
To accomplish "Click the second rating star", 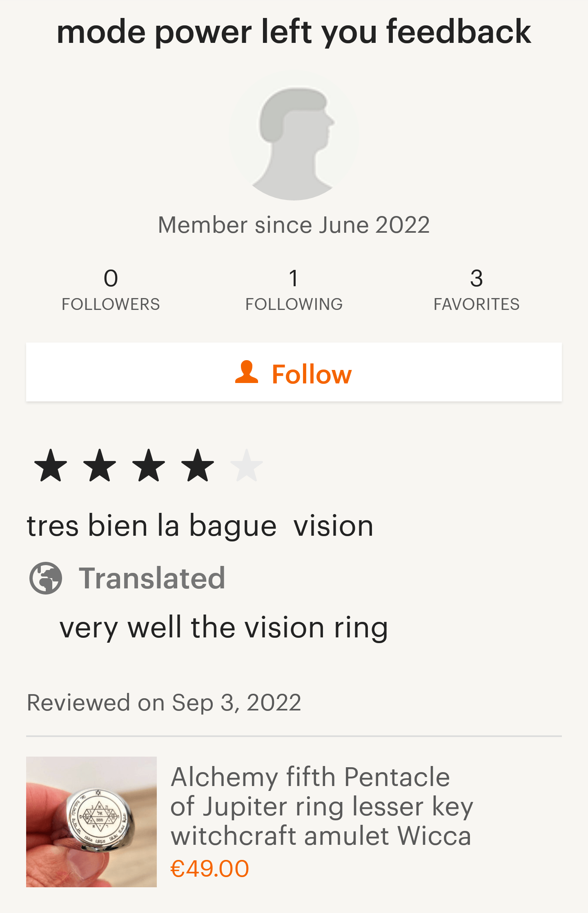I will (x=100, y=465).
